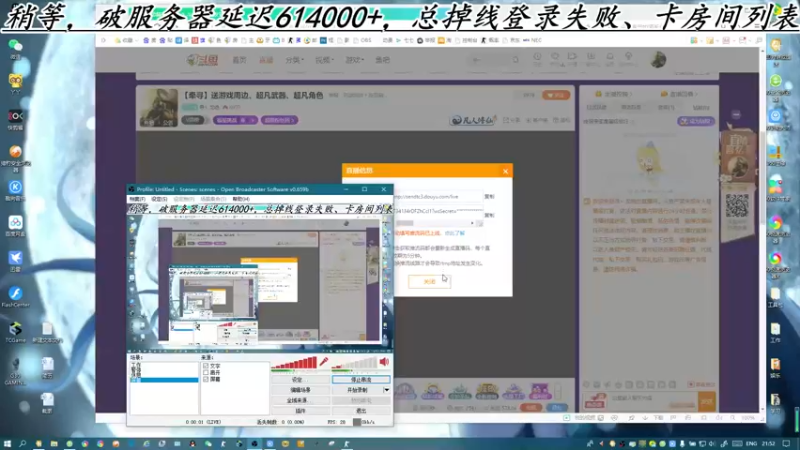Click the 退出 exit button in OBS
Screen dimensions: 800x450
click(361, 411)
